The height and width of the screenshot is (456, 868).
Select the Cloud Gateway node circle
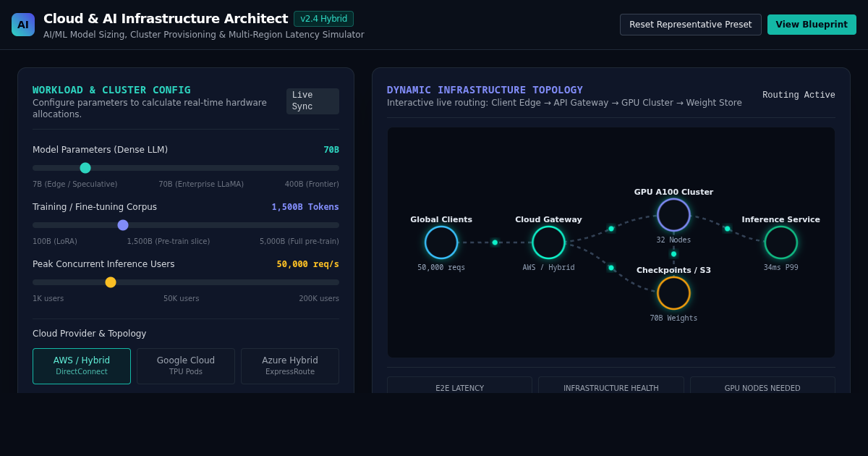(548, 242)
